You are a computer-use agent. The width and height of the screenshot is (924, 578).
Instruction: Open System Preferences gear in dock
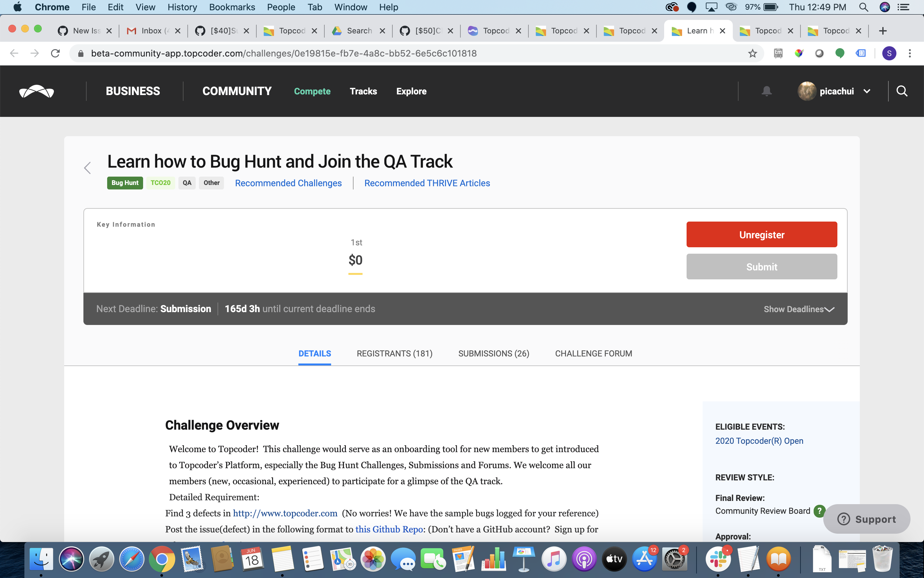[674, 559]
